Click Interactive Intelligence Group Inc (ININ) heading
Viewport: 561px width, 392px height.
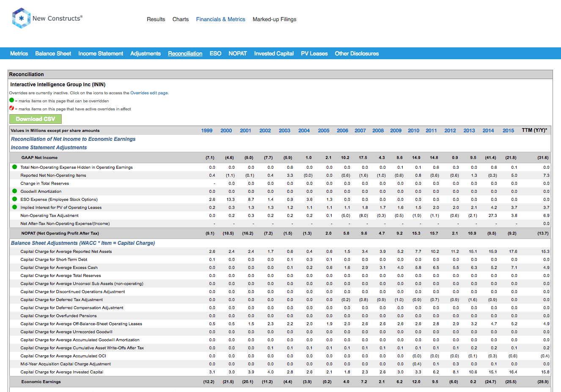pyautogui.click(x=58, y=85)
